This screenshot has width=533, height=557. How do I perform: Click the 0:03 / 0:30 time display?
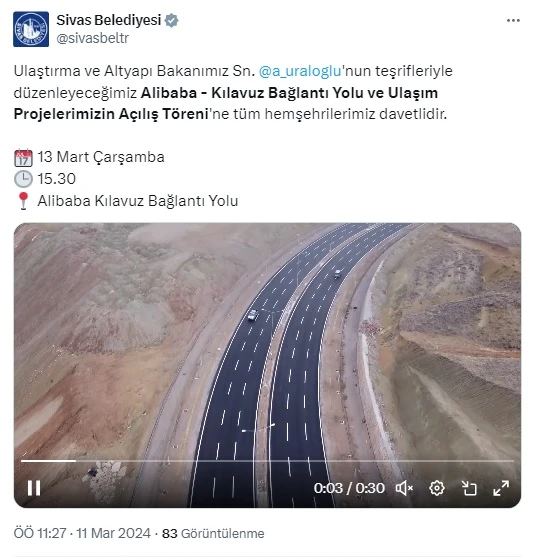pos(349,488)
